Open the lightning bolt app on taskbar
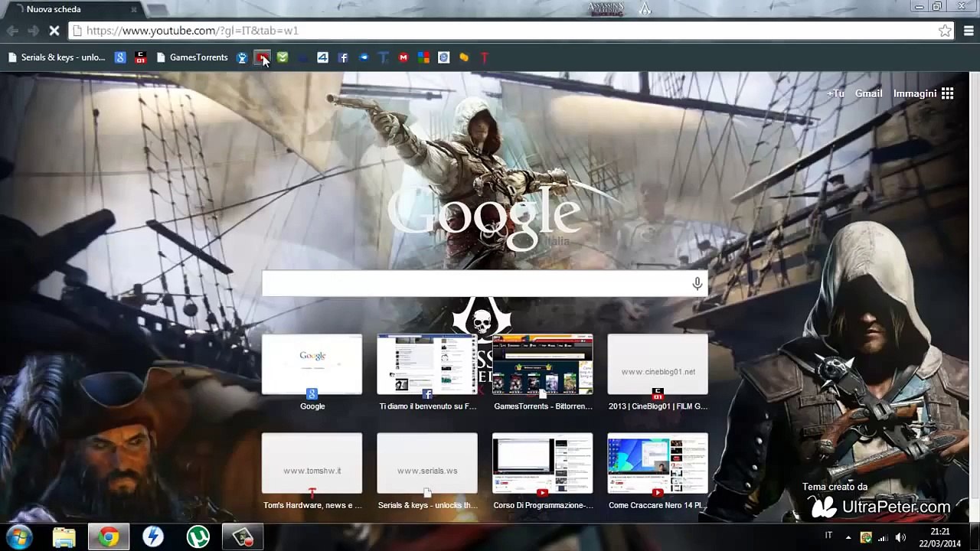 pyautogui.click(x=153, y=537)
